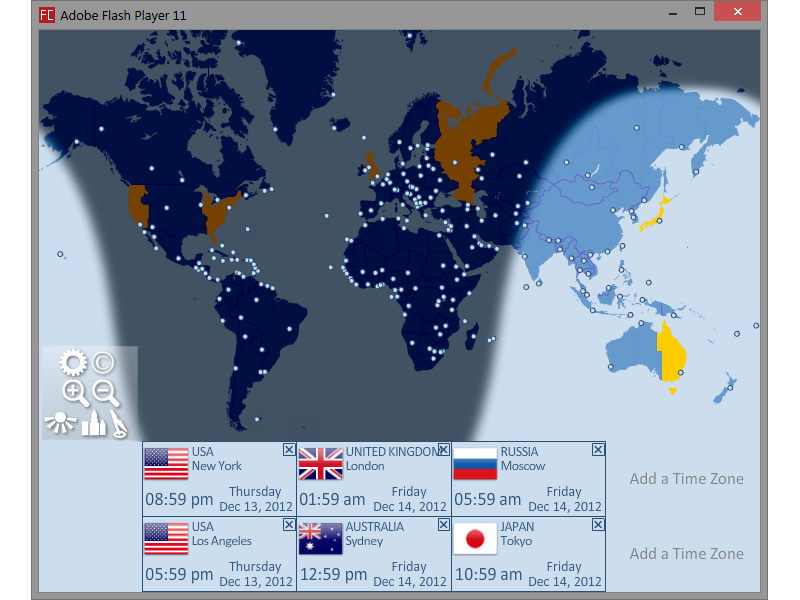The height and width of the screenshot is (600, 800).
Task: Remove the New York time zone card
Action: click(x=289, y=450)
